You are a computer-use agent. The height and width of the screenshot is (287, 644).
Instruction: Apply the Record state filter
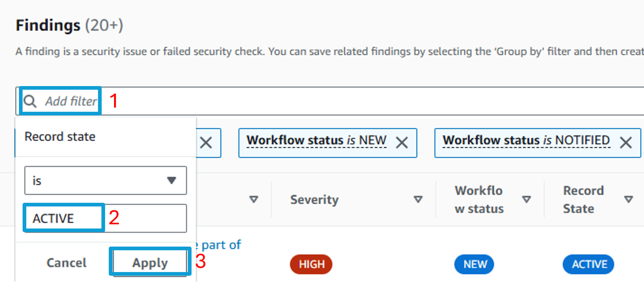point(150,263)
